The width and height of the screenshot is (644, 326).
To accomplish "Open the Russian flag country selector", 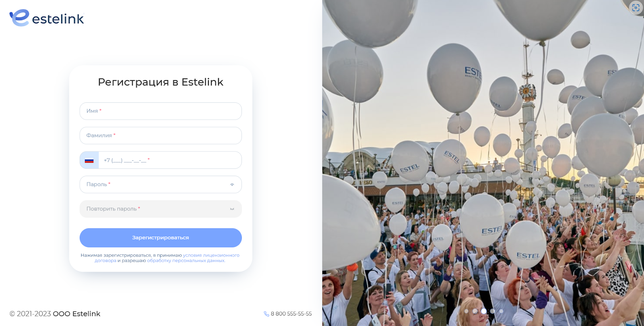I will (x=89, y=160).
